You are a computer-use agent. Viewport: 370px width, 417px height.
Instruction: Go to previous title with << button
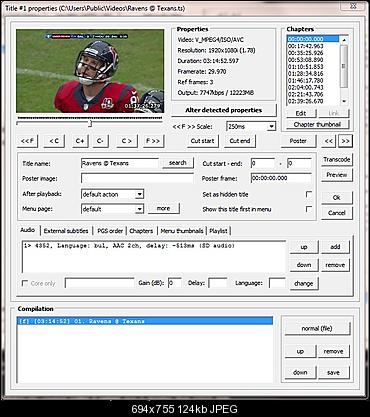click(x=329, y=141)
